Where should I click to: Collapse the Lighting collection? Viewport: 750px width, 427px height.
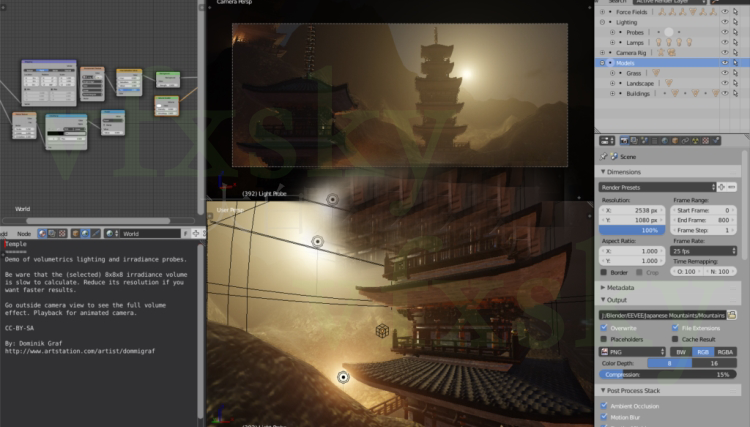click(x=602, y=22)
